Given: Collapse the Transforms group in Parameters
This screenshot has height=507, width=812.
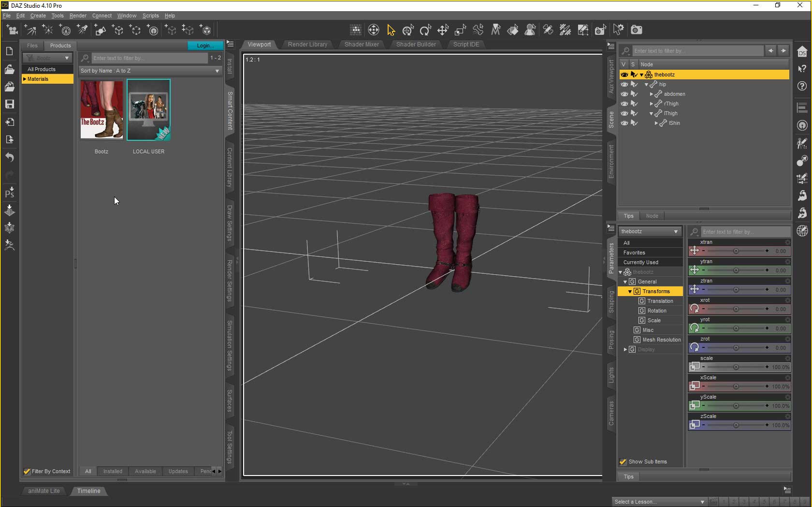Looking at the screenshot, I should tap(630, 292).
